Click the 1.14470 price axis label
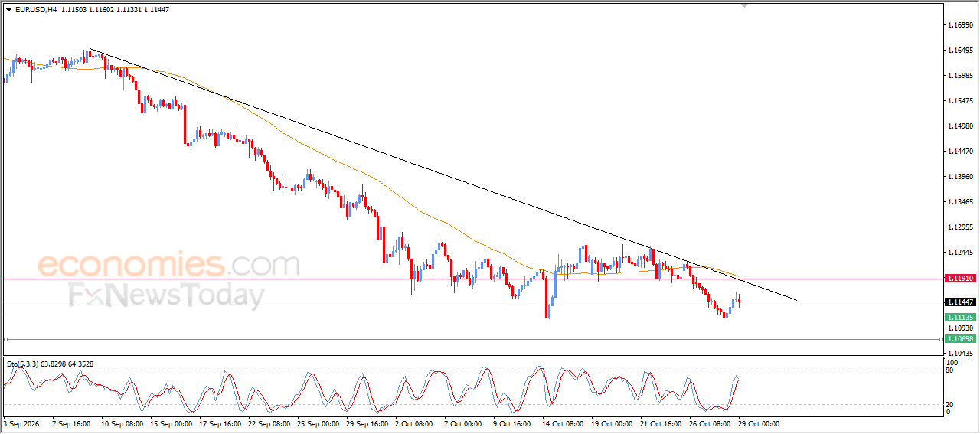The image size is (980, 434). 959,152
